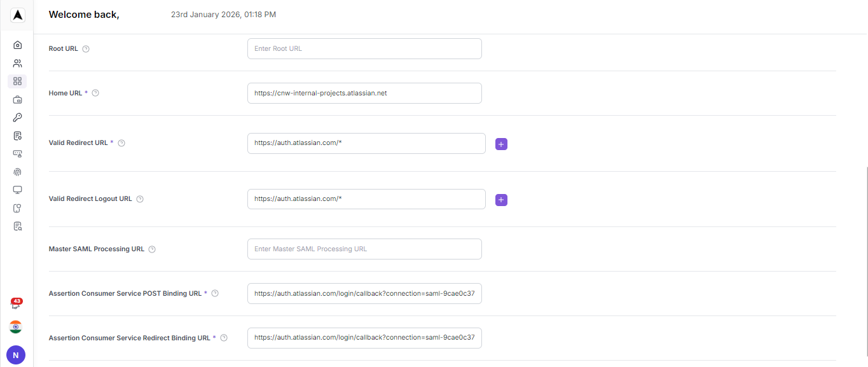The height and width of the screenshot is (367, 868).
Task: Click the Master SAML Processing URL input field
Action: pyautogui.click(x=364, y=249)
